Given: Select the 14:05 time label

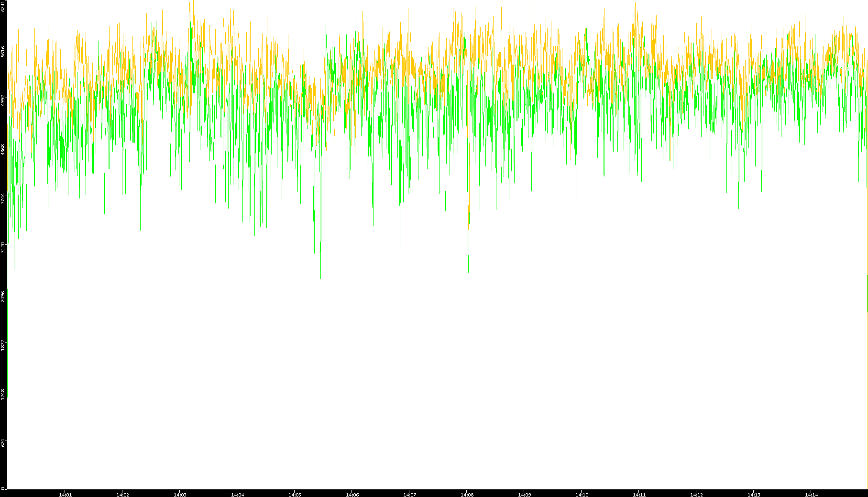Looking at the screenshot, I should coord(295,495).
